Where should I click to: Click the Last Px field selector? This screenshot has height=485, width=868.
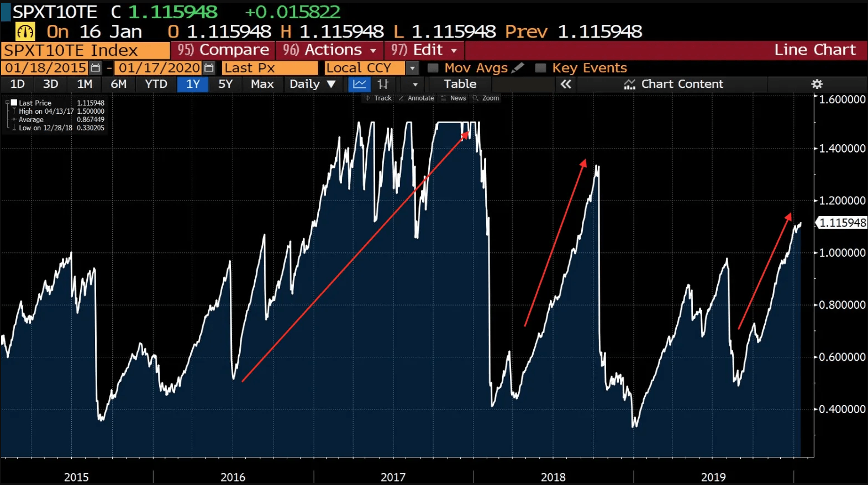(x=270, y=68)
